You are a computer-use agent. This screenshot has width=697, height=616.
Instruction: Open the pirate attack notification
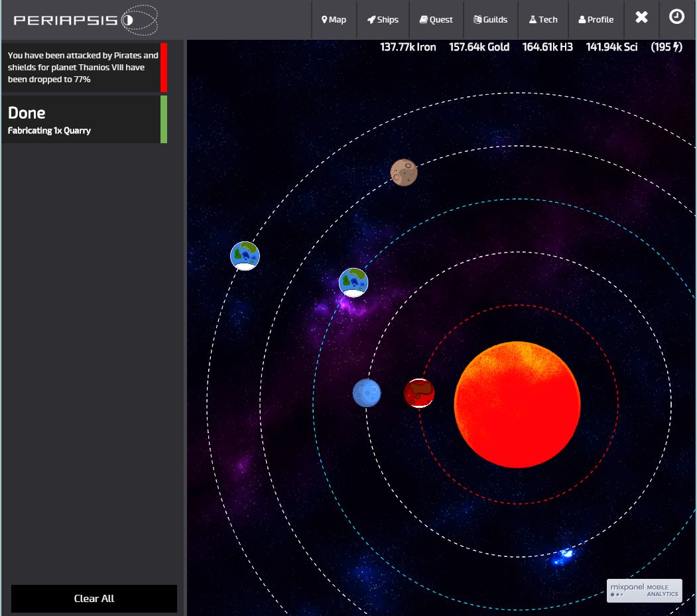[x=84, y=68]
